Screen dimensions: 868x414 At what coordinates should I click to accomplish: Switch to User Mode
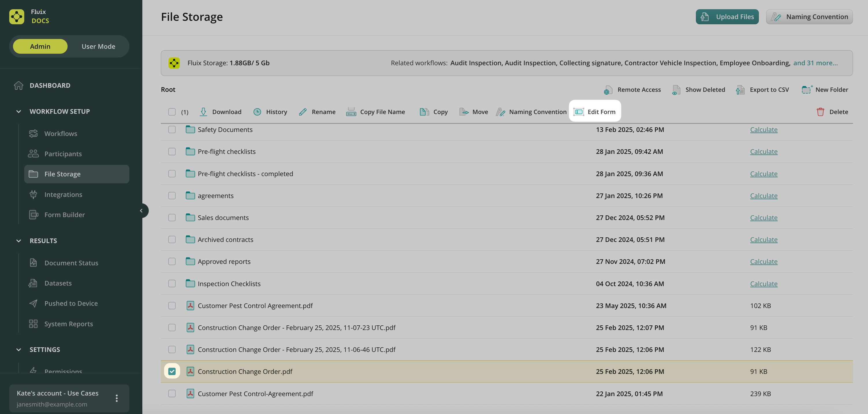pos(98,46)
